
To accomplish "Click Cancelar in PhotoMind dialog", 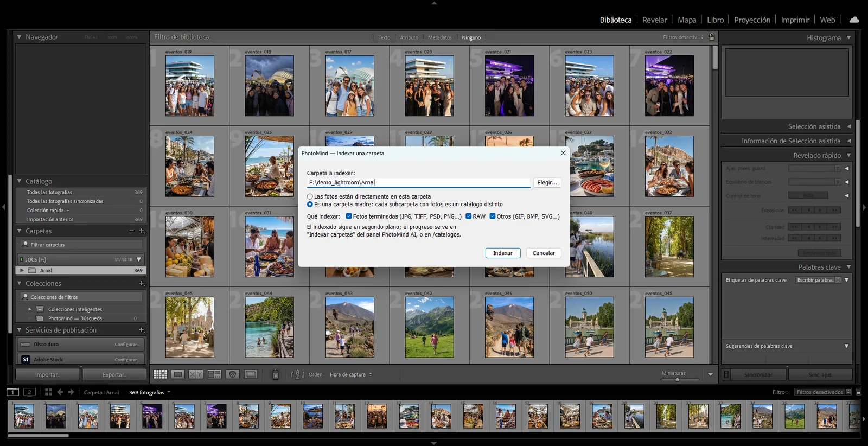I will [544, 253].
